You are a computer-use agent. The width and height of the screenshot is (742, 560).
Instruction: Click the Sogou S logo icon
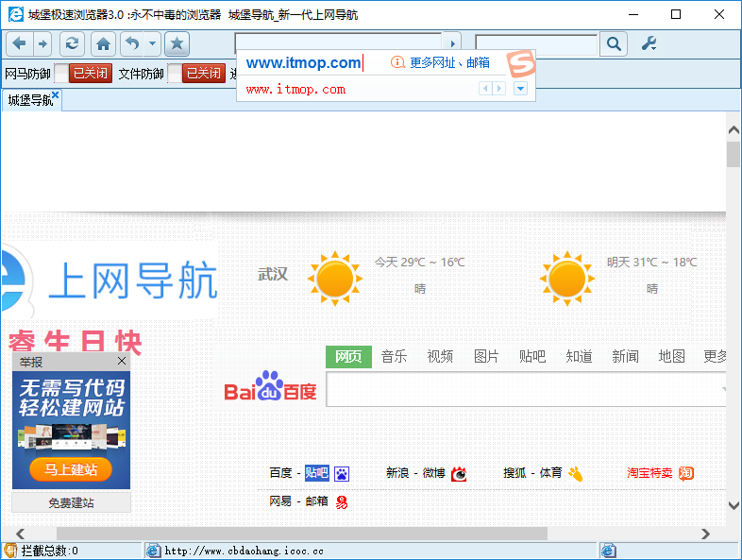click(x=520, y=63)
